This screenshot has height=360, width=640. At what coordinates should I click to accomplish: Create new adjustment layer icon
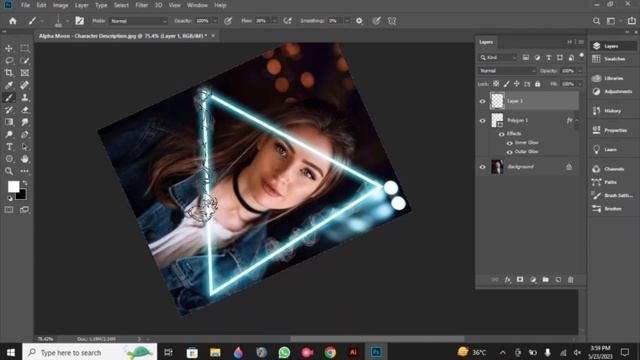click(533, 280)
